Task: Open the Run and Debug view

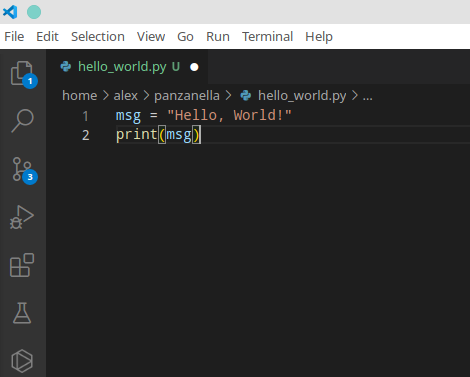Action: point(22,217)
